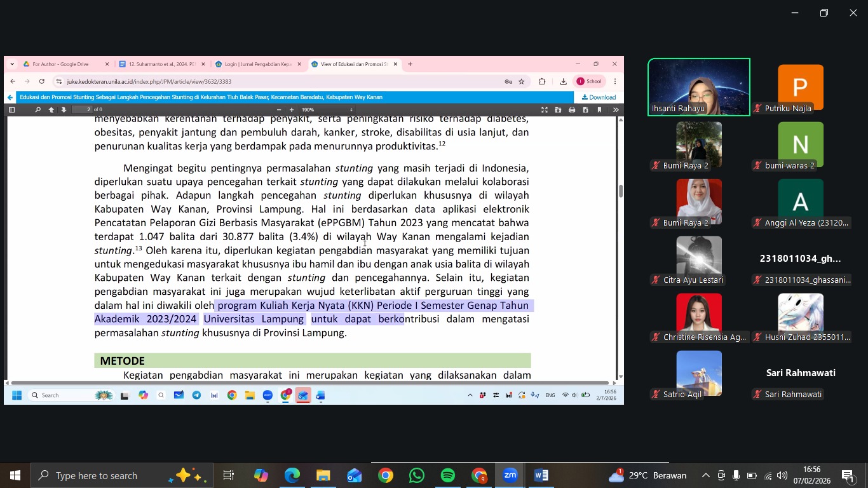Viewport: 868px width, 488px height.
Task: Switch to For Author - Google Drive tab
Action: (x=61, y=64)
